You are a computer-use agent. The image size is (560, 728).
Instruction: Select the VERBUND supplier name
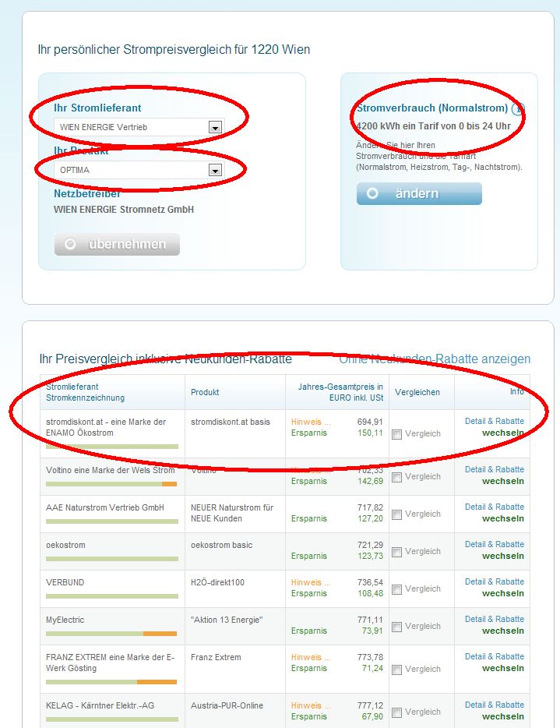[x=65, y=582]
